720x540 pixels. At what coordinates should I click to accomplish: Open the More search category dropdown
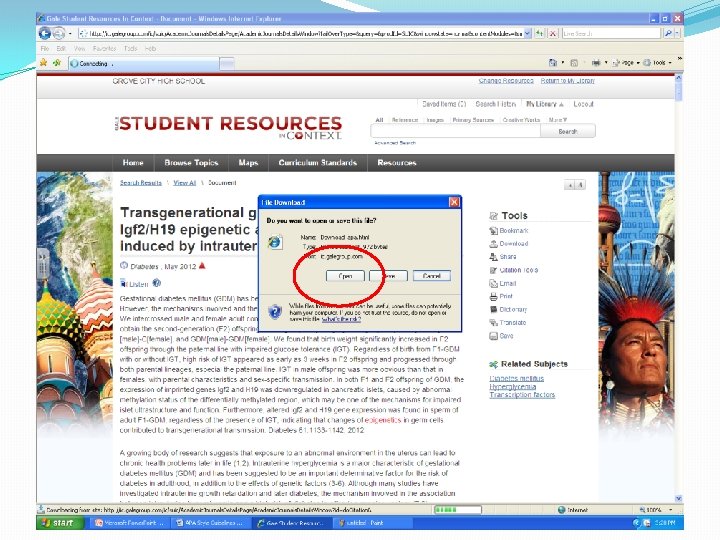(x=557, y=120)
